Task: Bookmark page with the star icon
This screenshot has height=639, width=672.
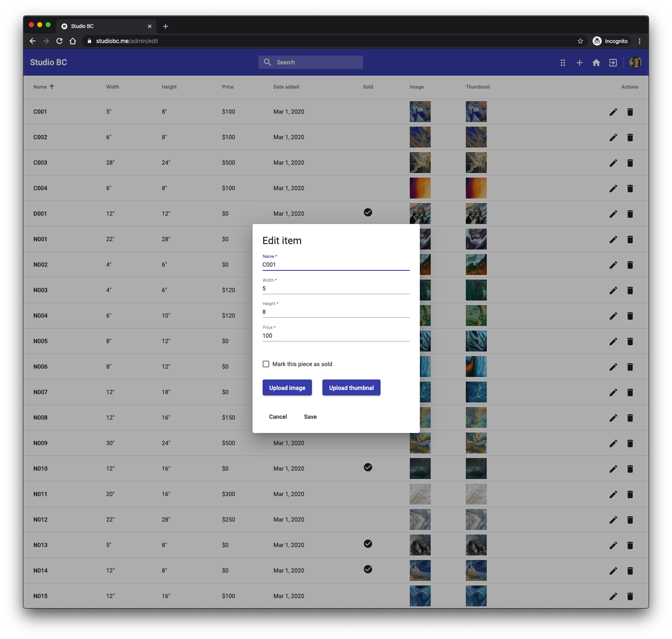Action: pyautogui.click(x=580, y=41)
